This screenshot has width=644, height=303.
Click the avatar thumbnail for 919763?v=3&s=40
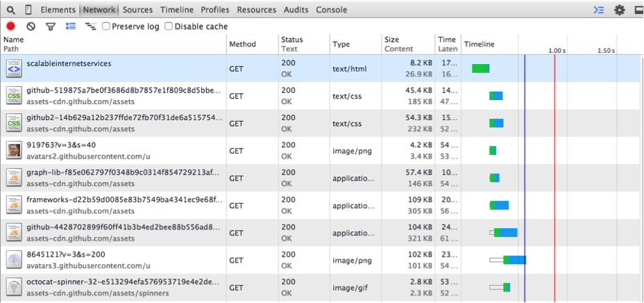[x=14, y=151]
